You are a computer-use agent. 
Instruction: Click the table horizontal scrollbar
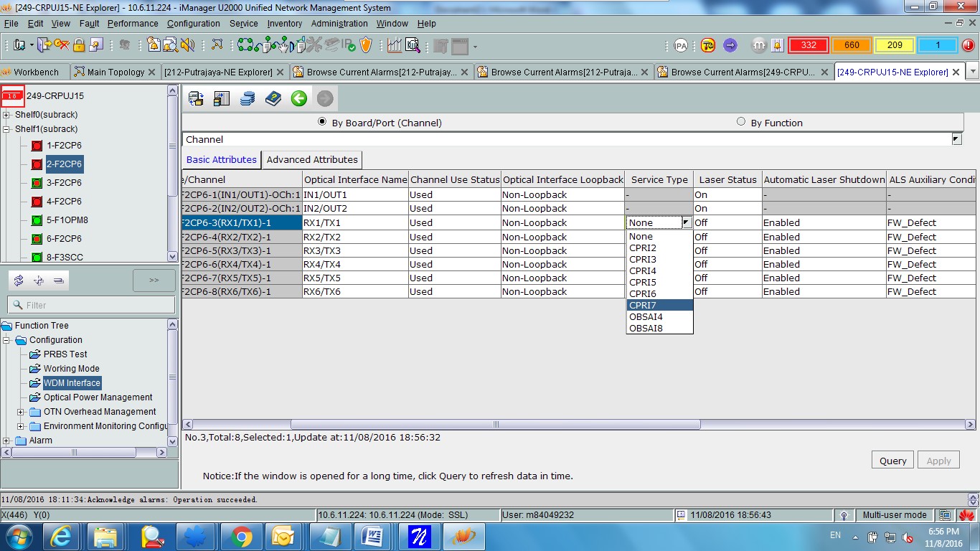pos(495,425)
